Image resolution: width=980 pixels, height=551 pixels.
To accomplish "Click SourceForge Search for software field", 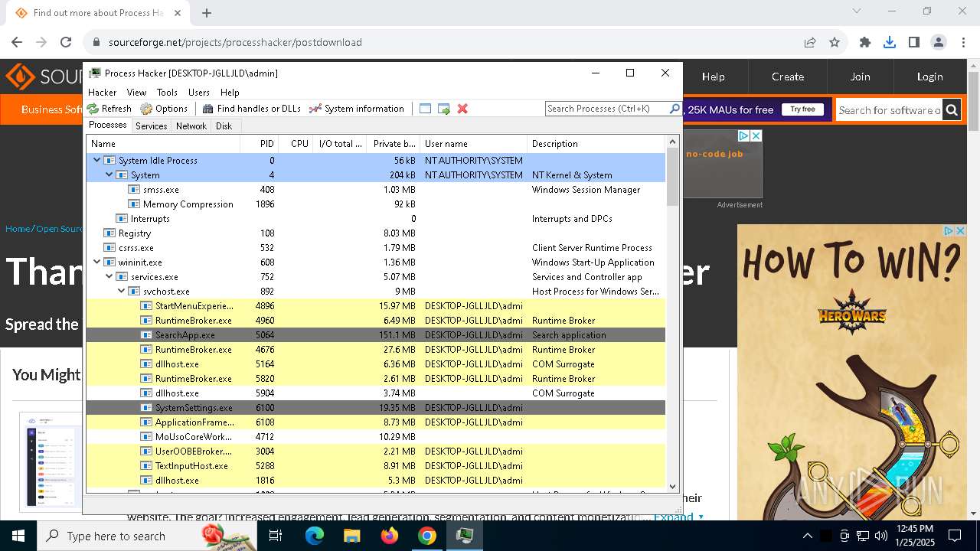I will point(889,110).
